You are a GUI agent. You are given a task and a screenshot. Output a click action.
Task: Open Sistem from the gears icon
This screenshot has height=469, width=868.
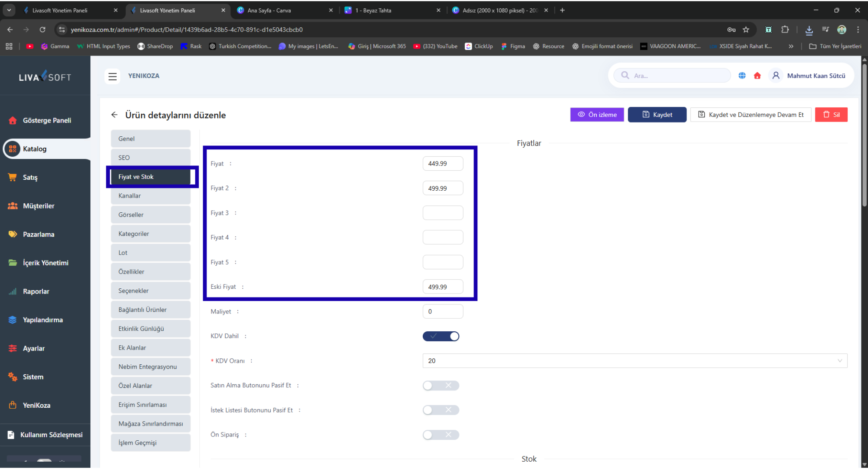(x=13, y=377)
